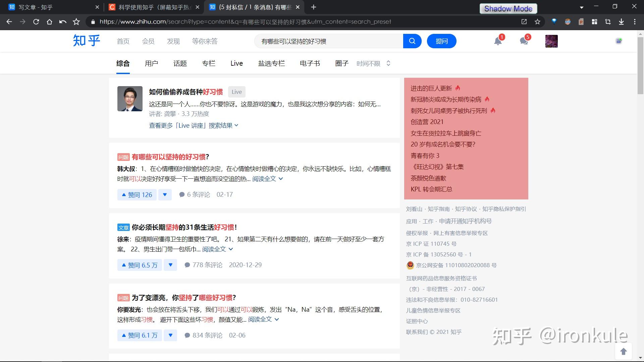Open the browser tab list dropdown arrow
644x362 pixels.
tap(582, 7)
